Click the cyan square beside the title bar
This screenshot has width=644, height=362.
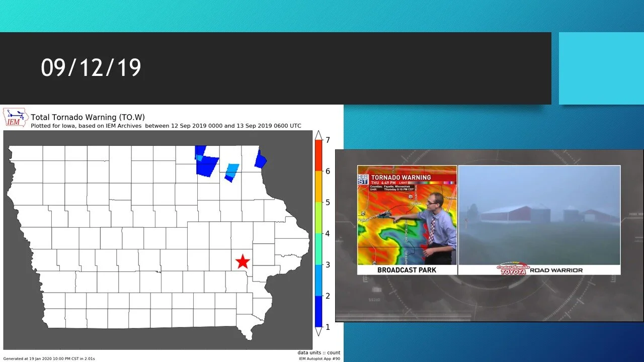[601, 68]
